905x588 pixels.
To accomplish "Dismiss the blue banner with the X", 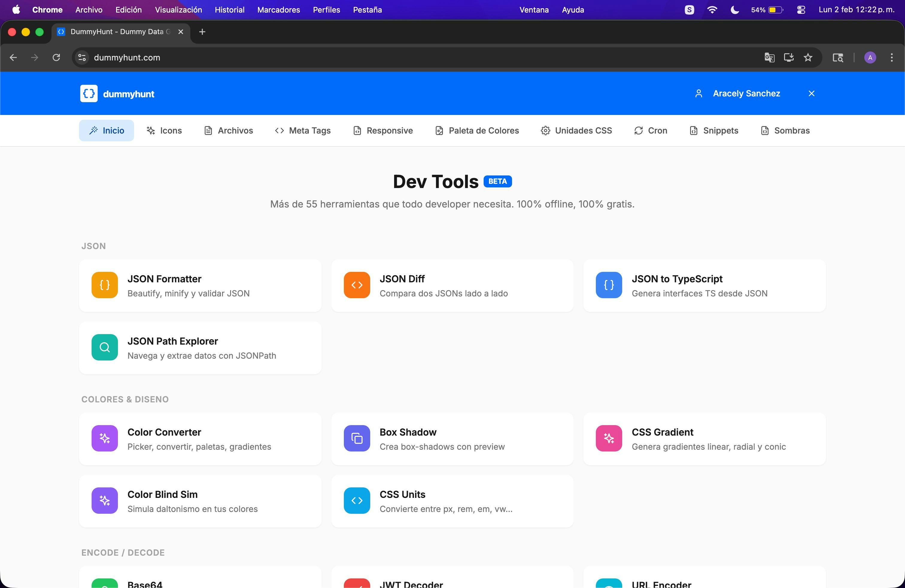I will pos(811,93).
